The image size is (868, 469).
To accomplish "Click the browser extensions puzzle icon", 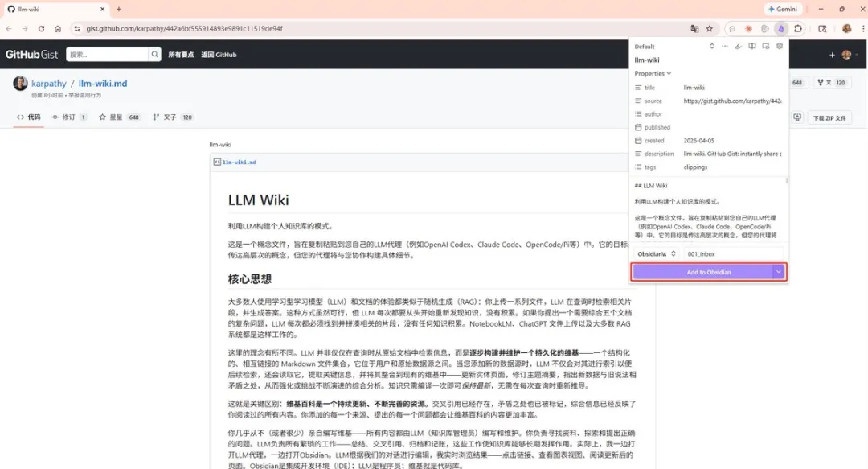I will click(798, 28).
